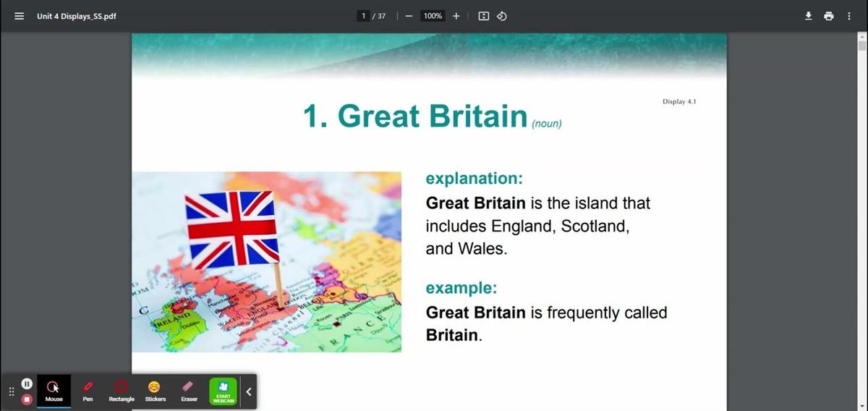This screenshot has width=868, height=411.
Task: Select the Rectangle drawing tool
Action: (122, 391)
